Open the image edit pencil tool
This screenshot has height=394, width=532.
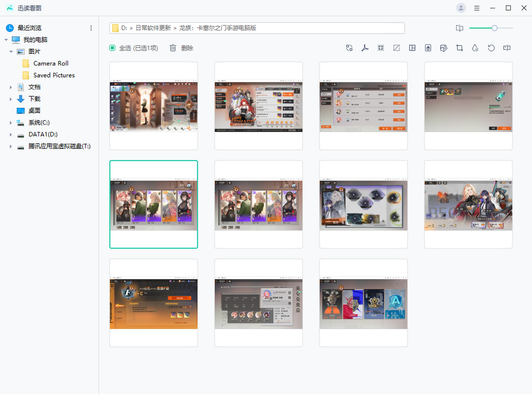click(x=444, y=48)
